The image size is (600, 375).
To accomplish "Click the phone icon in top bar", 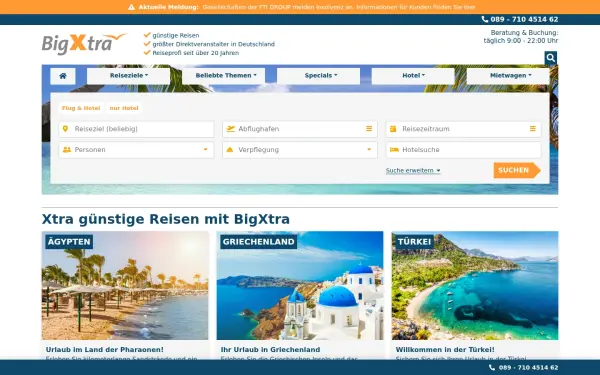I will click(x=485, y=19).
